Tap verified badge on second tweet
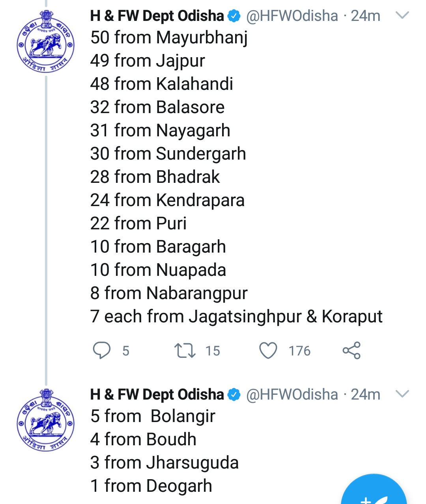The width and height of the screenshot is (426, 504). pos(234,394)
